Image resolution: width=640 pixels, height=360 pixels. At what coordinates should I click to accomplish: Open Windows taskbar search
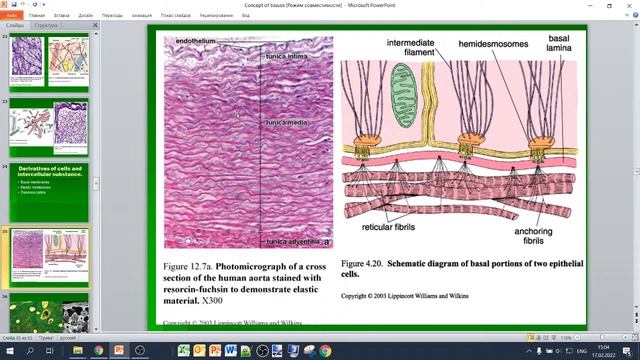click(29, 351)
